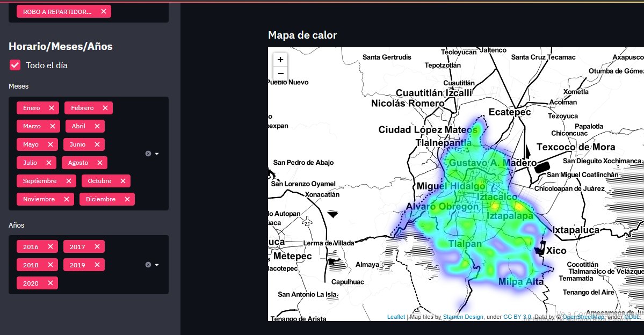Remove Agosto from the months
This screenshot has height=335, width=644.
100,163
